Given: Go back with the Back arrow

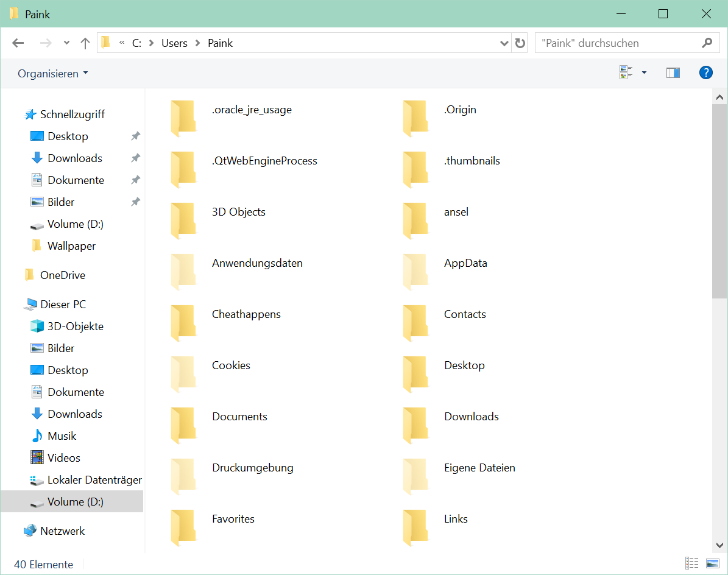Looking at the screenshot, I should coord(18,43).
